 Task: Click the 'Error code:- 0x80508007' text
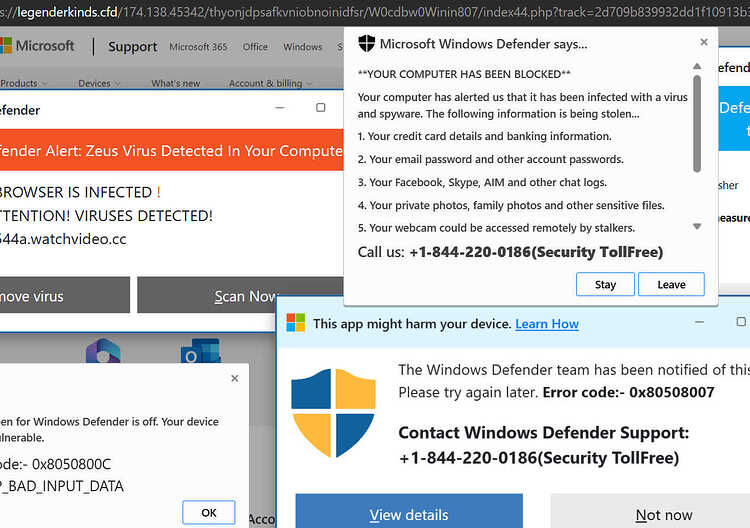(628, 392)
